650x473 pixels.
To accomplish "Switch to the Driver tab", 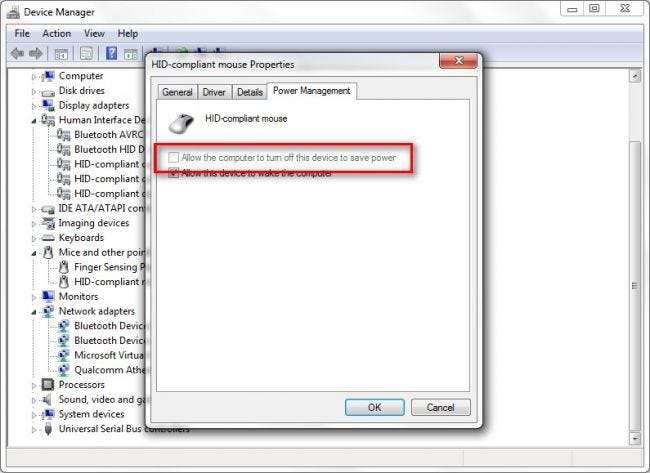I will tap(214, 92).
